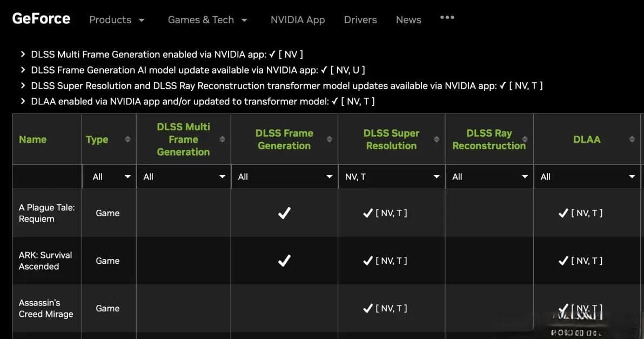Click Super Resolution [NV, T] for A Plague Tale

pos(385,213)
